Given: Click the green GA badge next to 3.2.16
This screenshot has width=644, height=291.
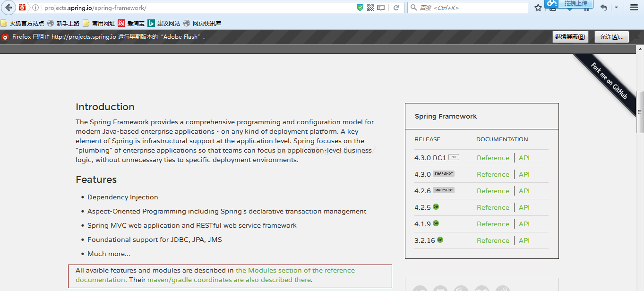Looking at the screenshot, I should (x=440, y=240).
